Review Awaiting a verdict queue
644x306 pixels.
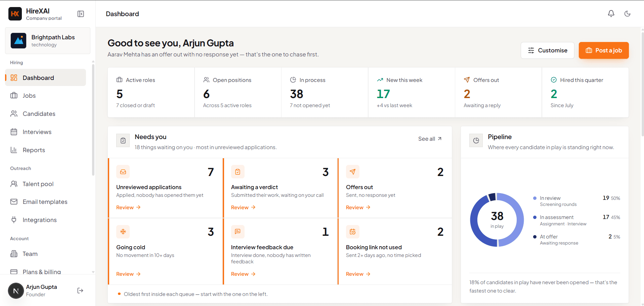[243, 208]
